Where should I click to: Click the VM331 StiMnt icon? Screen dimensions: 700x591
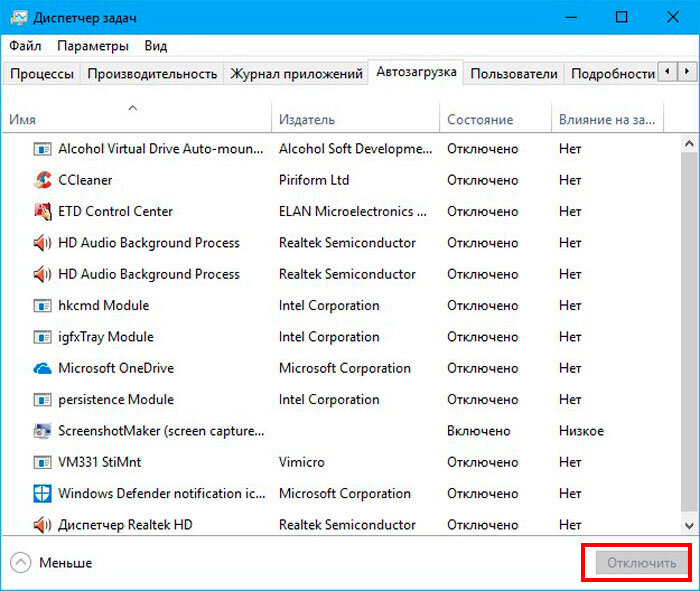(42, 462)
